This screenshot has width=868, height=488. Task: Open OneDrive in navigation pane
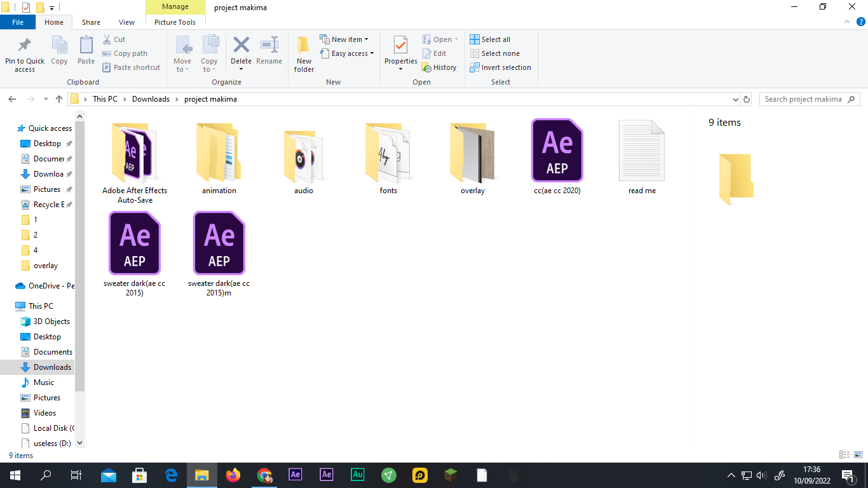pyautogui.click(x=44, y=286)
